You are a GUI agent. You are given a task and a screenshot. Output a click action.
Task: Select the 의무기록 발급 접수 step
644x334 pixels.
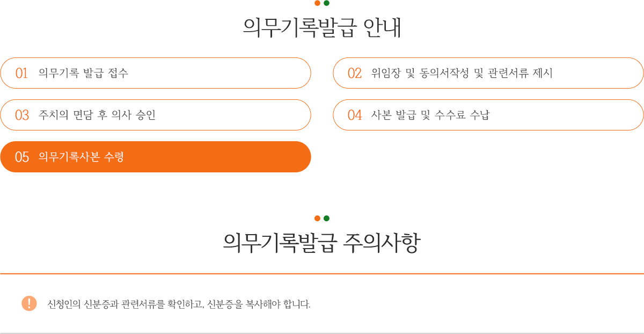(156, 73)
